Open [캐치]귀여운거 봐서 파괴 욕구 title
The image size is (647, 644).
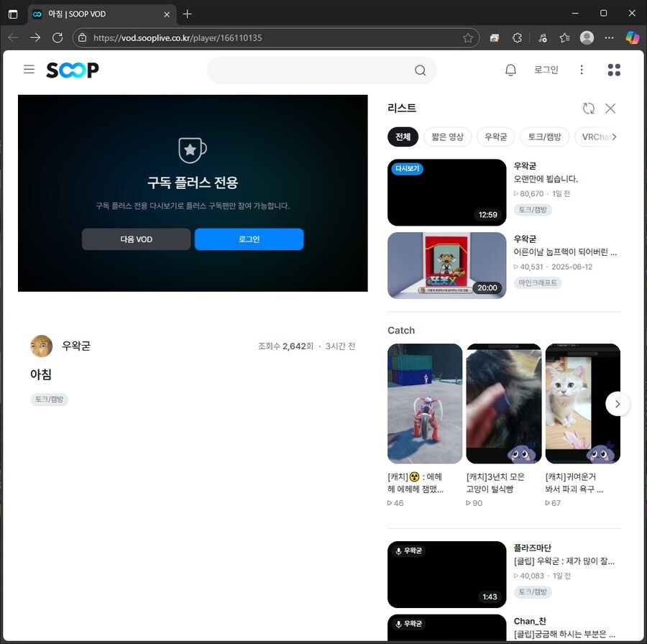[x=574, y=483]
